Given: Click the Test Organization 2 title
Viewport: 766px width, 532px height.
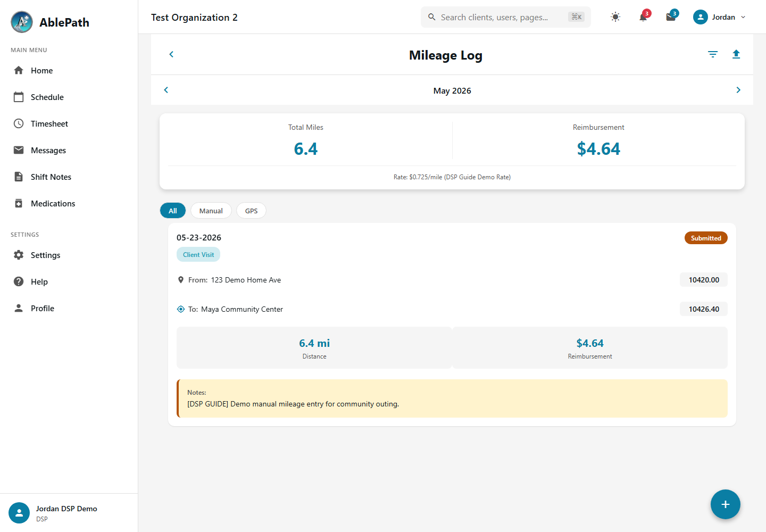Looking at the screenshot, I should 194,17.
